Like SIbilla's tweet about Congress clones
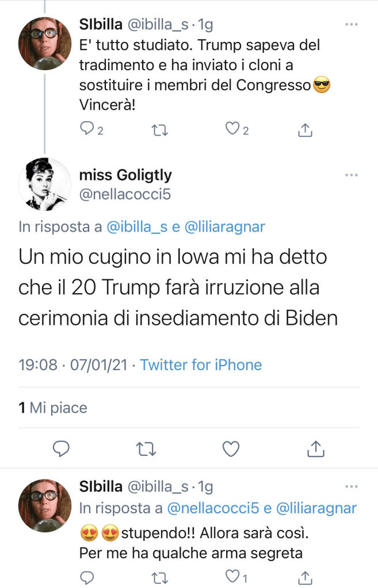This screenshot has height=588, width=378. click(232, 130)
